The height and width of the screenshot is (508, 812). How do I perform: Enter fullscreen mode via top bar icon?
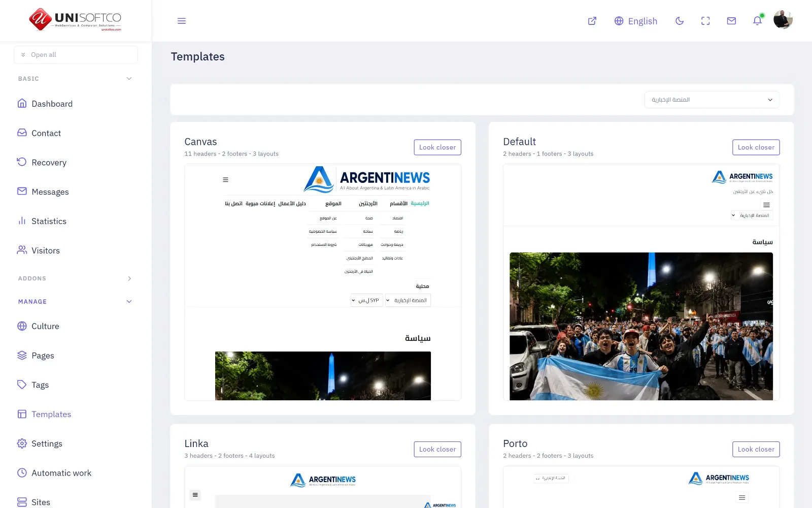point(705,21)
